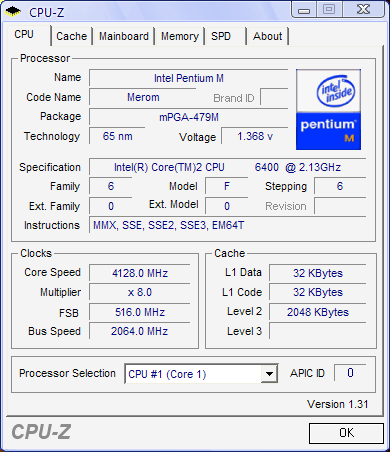Click the APIC ID value box

[350, 373]
